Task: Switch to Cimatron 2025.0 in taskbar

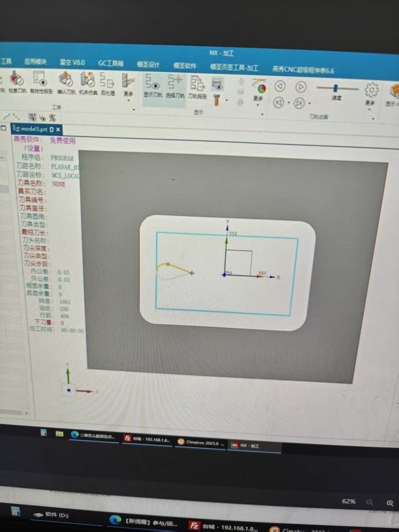Action: pyautogui.click(x=201, y=442)
